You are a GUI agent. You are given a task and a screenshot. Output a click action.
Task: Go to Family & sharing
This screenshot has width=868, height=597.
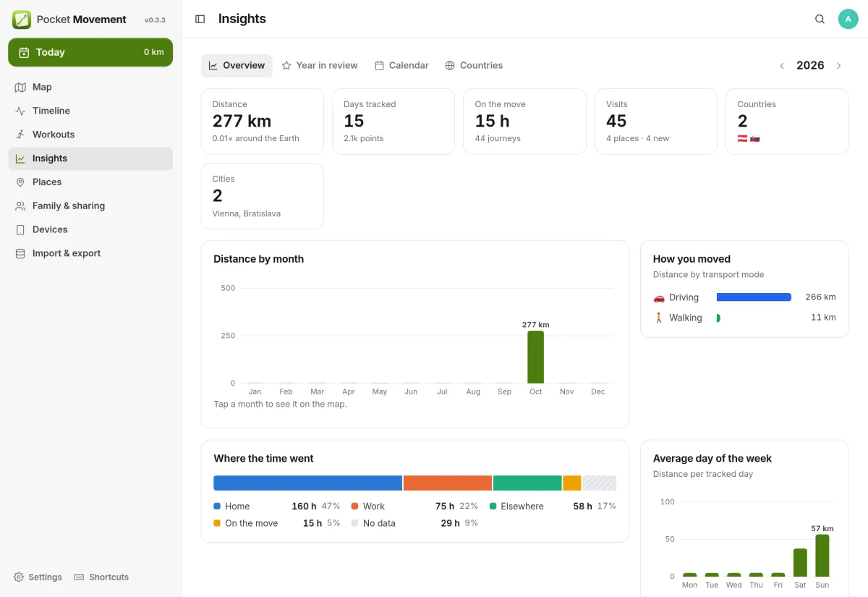[x=90, y=206]
